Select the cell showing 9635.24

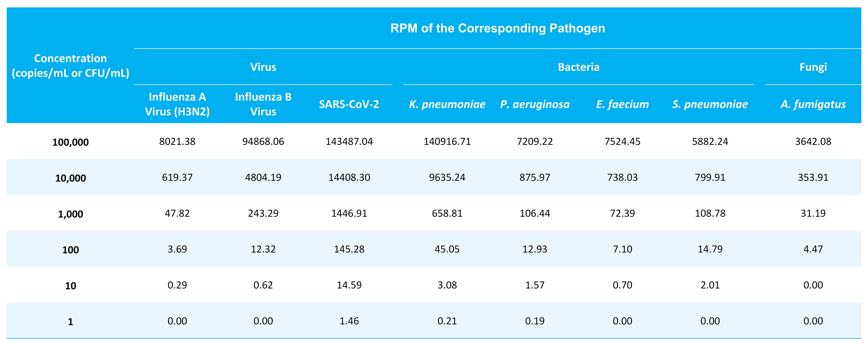click(x=447, y=177)
